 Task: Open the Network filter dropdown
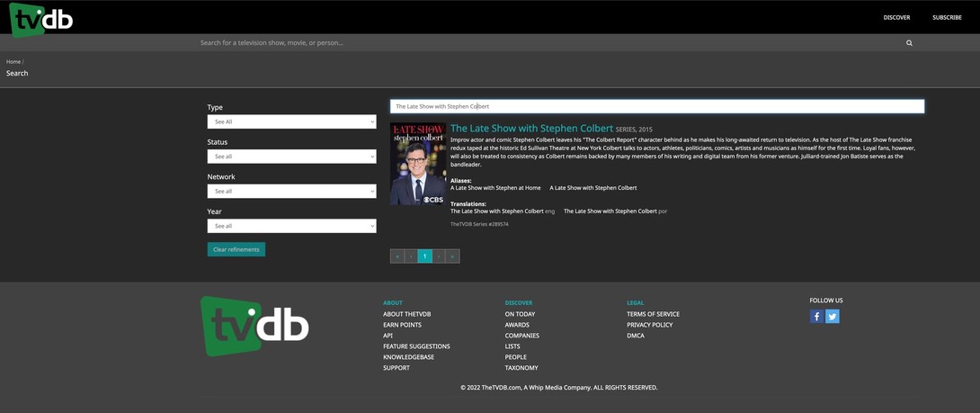click(292, 191)
